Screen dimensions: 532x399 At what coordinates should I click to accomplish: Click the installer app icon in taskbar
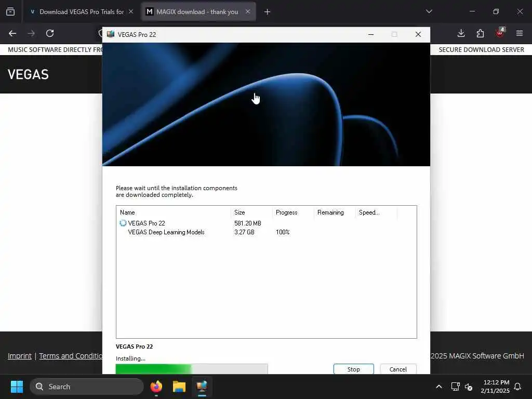point(202,387)
